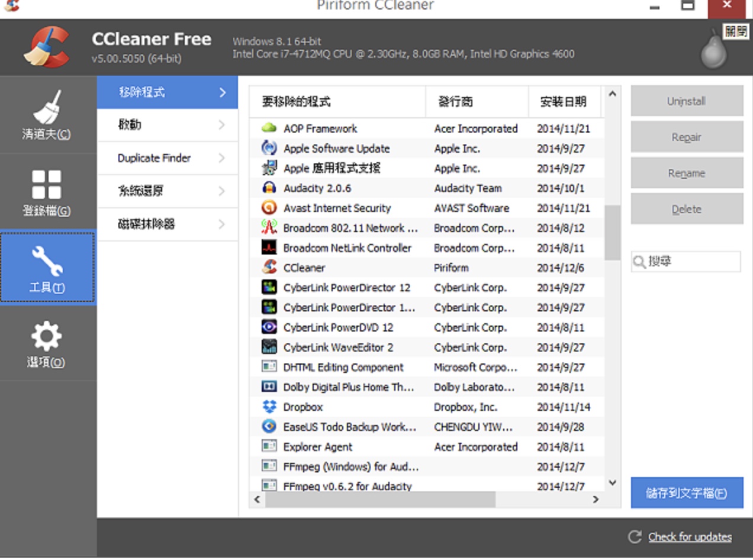Image resolution: width=753 pixels, height=560 pixels.
Task: Click the CCleaner logo in the header
Action: coord(47,47)
